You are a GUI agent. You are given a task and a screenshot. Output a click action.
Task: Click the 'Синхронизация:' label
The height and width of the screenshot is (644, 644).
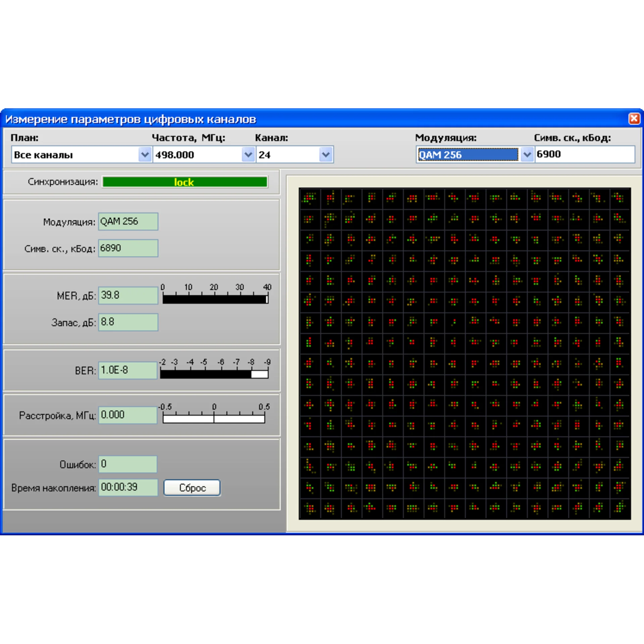click(x=63, y=182)
